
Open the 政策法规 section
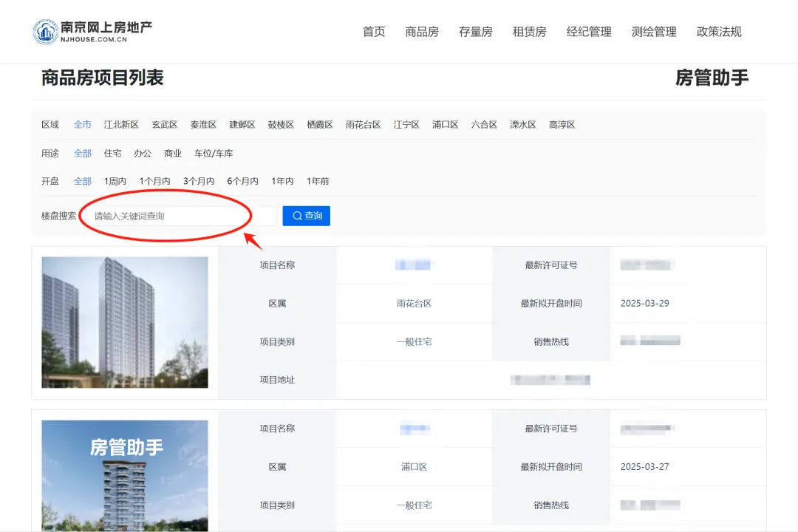click(x=718, y=32)
